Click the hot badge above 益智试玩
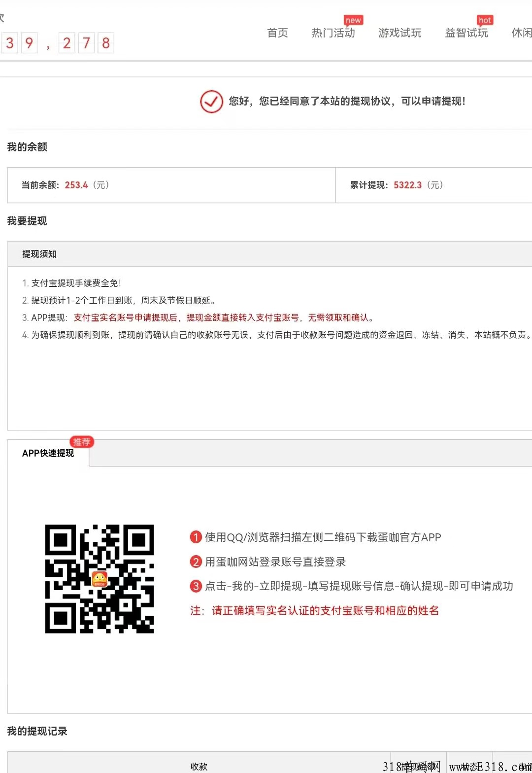 click(x=485, y=20)
